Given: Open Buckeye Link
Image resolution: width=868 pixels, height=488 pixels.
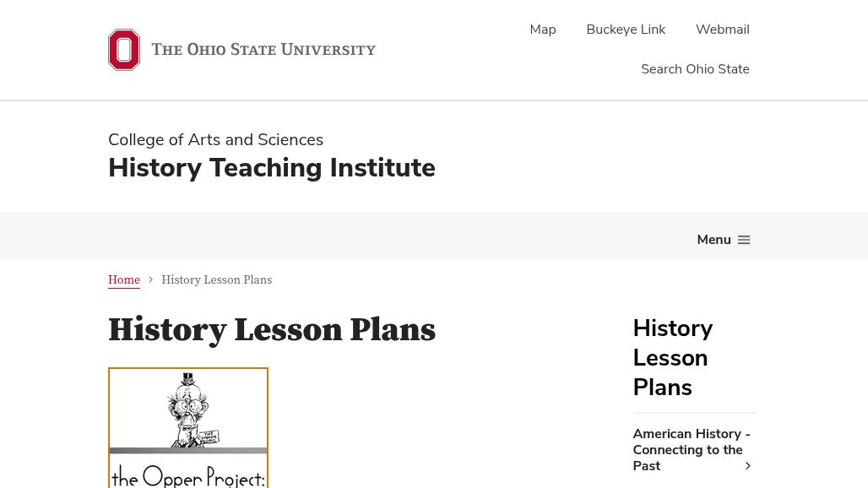Looking at the screenshot, I should coord(626,30).
